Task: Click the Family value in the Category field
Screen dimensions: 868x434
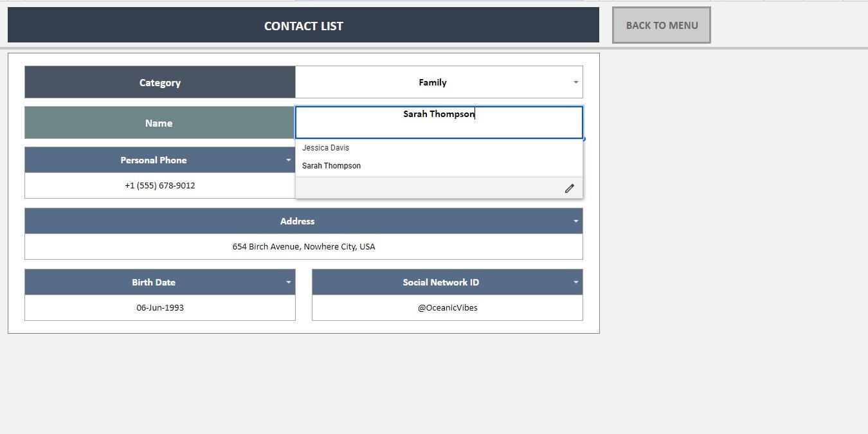Action: coord(431,82)
